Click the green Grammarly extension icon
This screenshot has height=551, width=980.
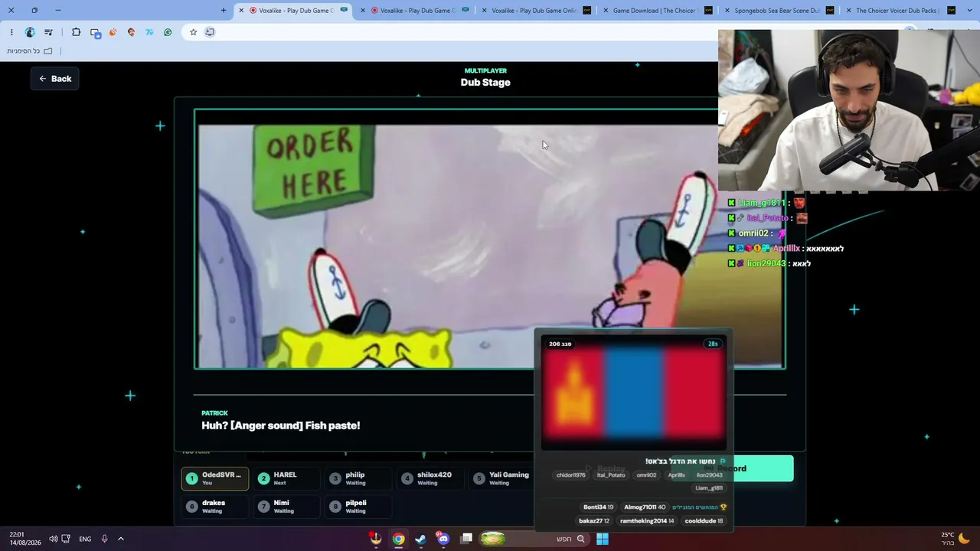168,32
